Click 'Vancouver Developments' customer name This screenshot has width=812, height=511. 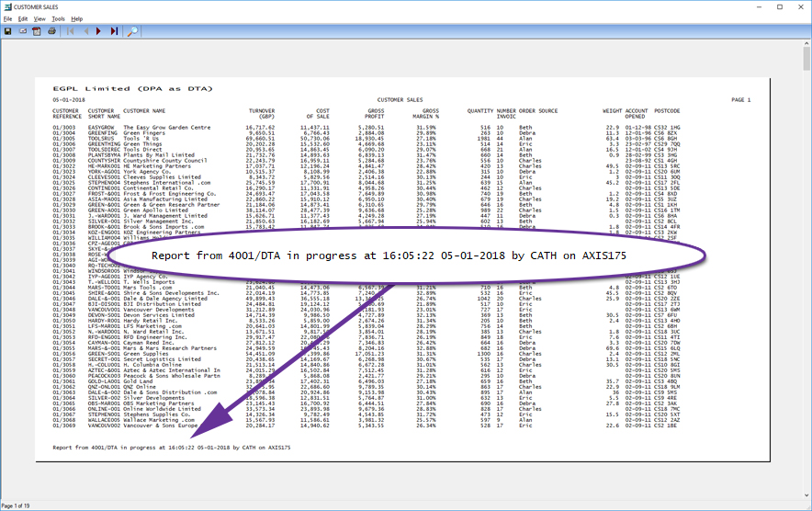pyautogui.click(x=159, y=310)
